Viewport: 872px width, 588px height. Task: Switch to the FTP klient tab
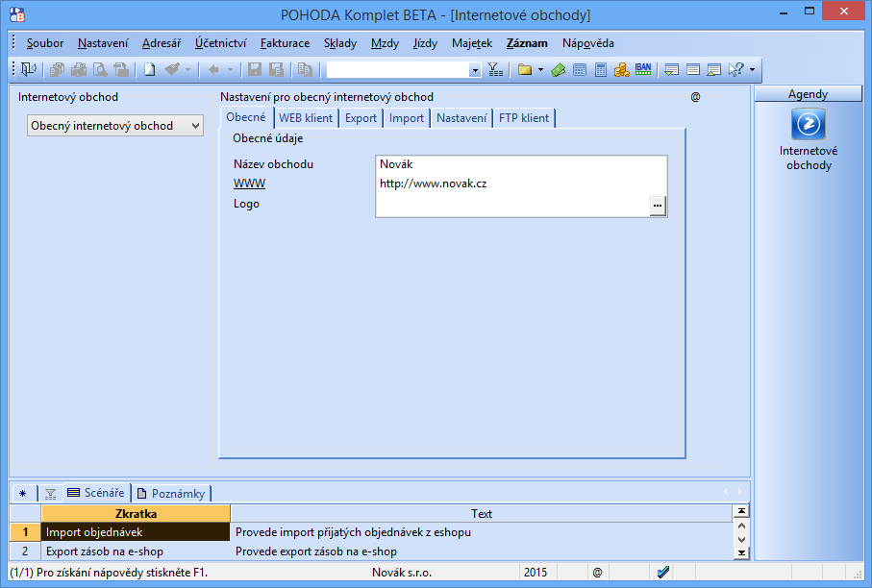point(524,118)
